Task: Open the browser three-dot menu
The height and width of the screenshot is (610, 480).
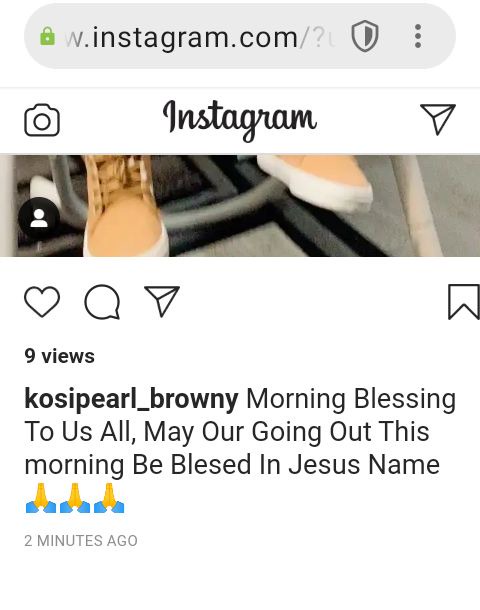Action: coord(418,36)
